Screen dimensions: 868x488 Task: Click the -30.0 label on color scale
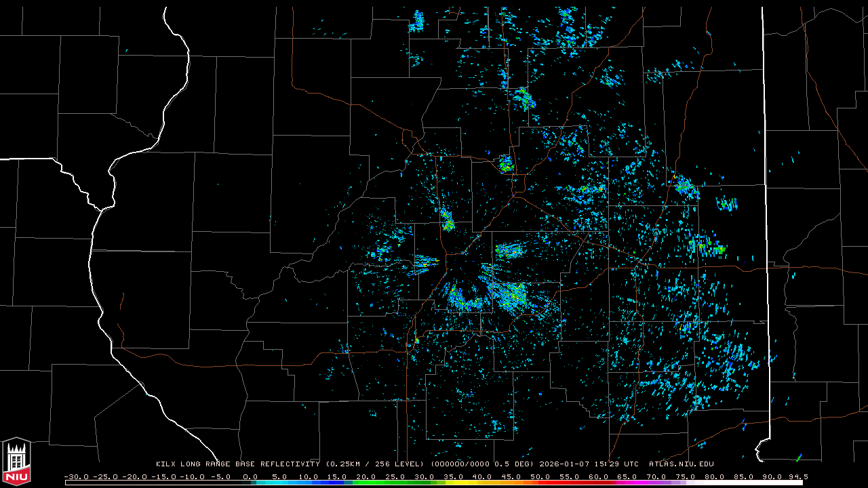pos(76,476)
